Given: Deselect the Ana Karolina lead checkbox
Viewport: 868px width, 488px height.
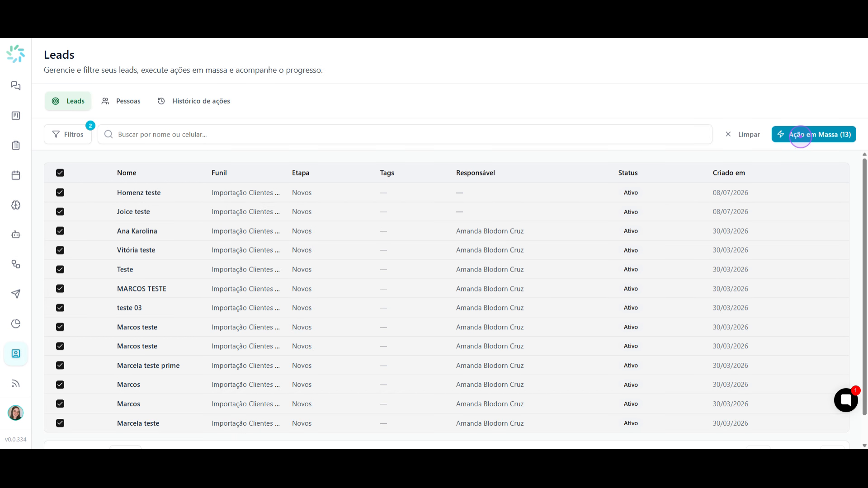Looking at the screenshot, I should click(x=60, y=231).
